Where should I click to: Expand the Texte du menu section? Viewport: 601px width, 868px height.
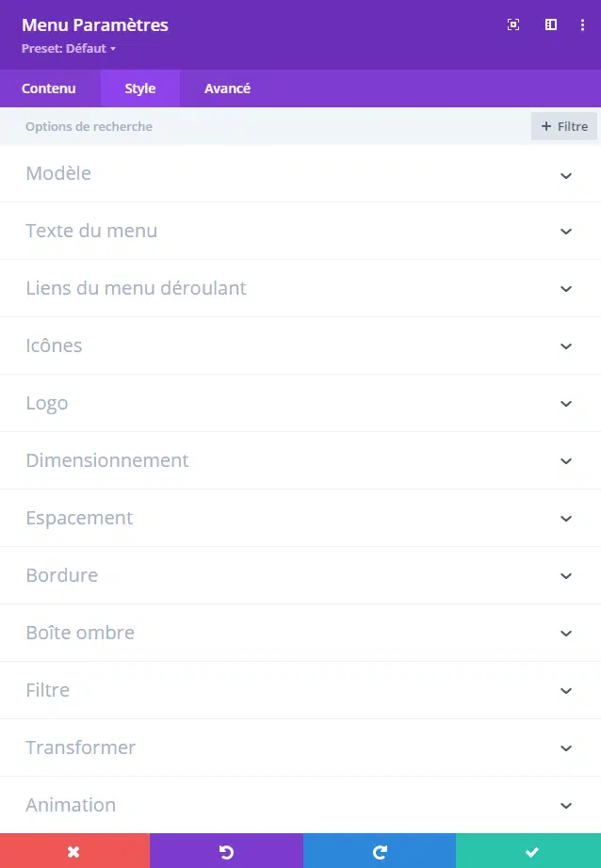(300, 231)
